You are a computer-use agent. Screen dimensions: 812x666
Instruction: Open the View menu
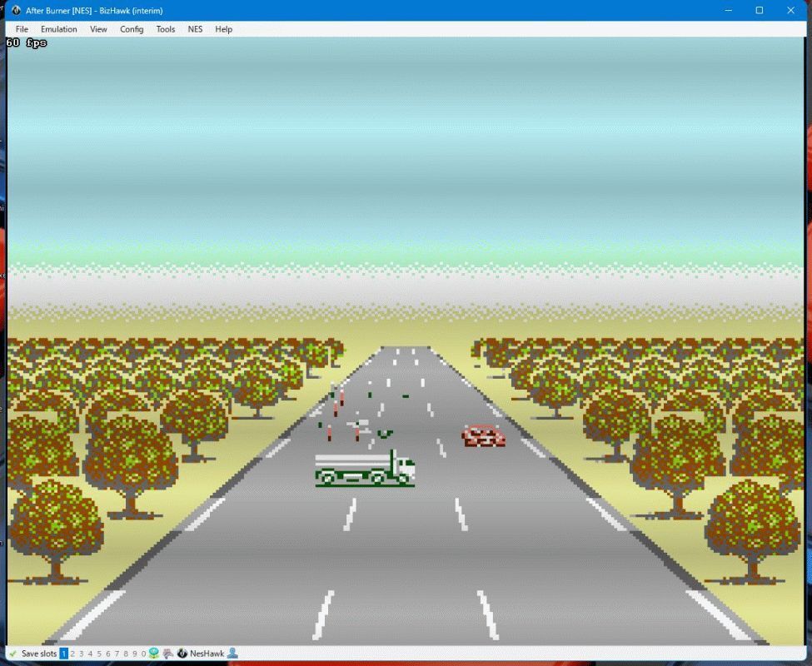click(98, 29)
